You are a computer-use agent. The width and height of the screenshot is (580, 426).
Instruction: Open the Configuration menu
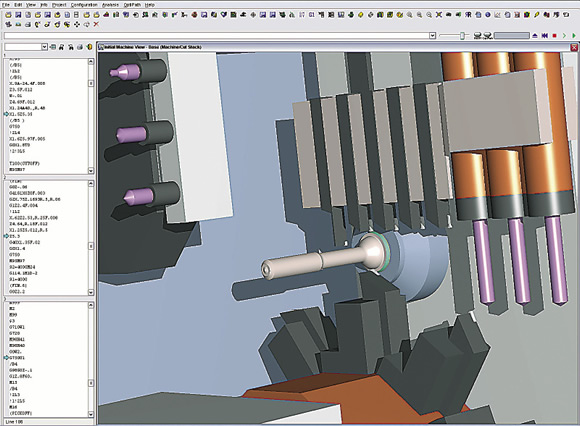[x=84, y=5]
